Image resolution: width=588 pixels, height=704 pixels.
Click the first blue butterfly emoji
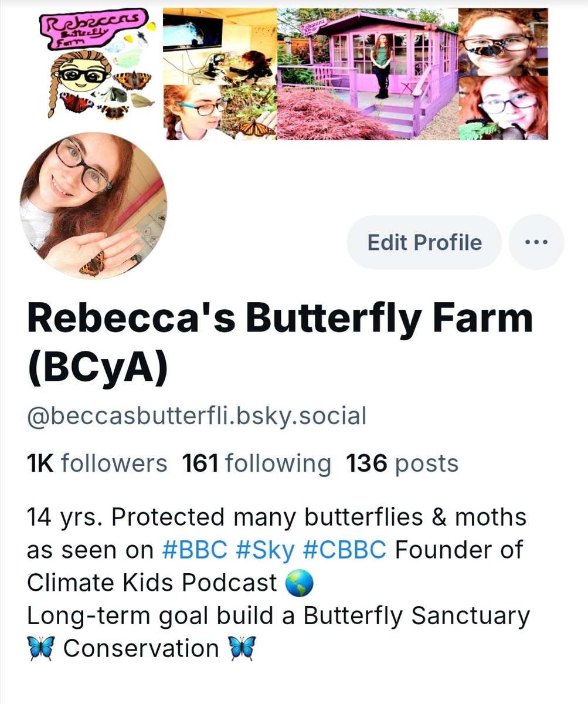click(41, 649)
